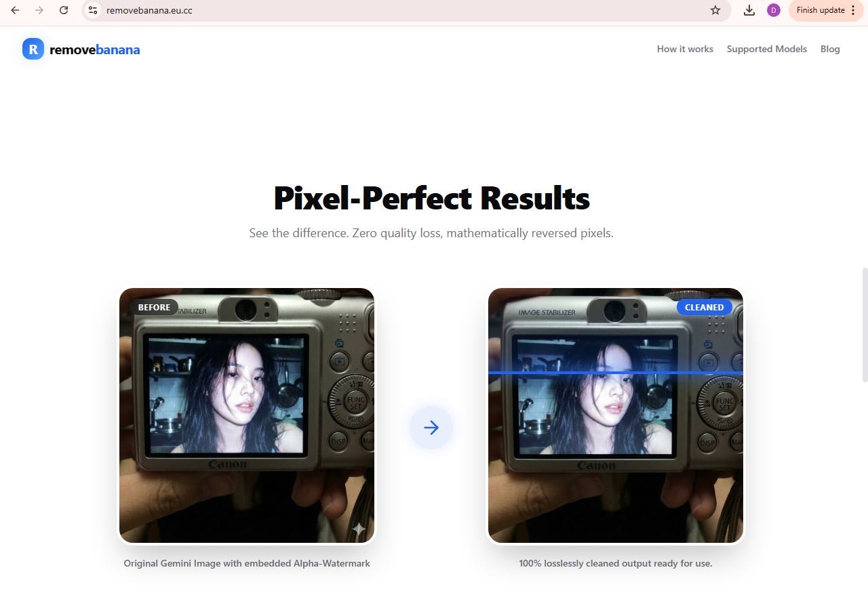Open the Blog navigation link
This screenshot has width=868, height=593.
coord(830,49)
